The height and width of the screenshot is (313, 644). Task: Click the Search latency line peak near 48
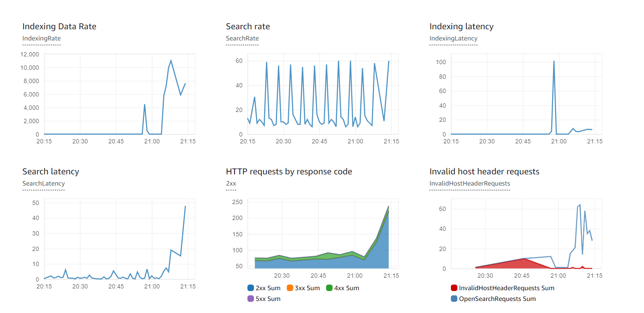(185, 207)
